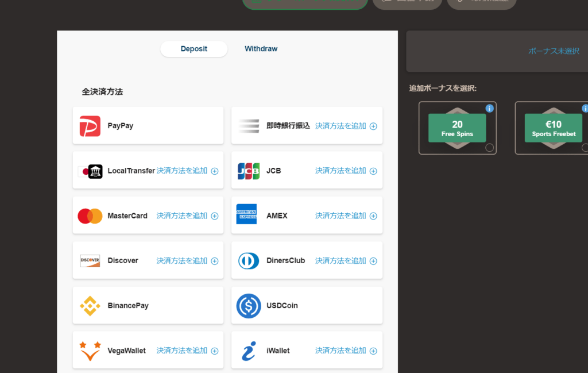Click the USDCoin dollar logo
This screenshot has width=588, height=373.
(249, 306)
